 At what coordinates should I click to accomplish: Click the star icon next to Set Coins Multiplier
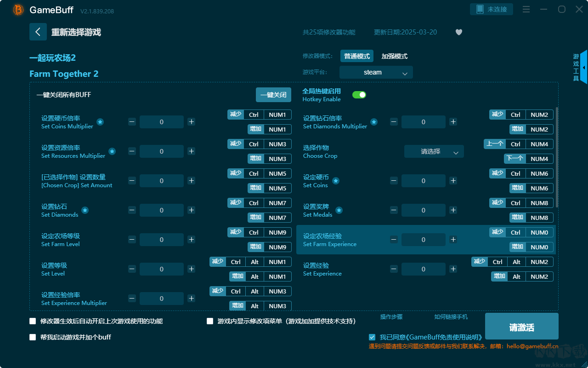pos(100,122)
